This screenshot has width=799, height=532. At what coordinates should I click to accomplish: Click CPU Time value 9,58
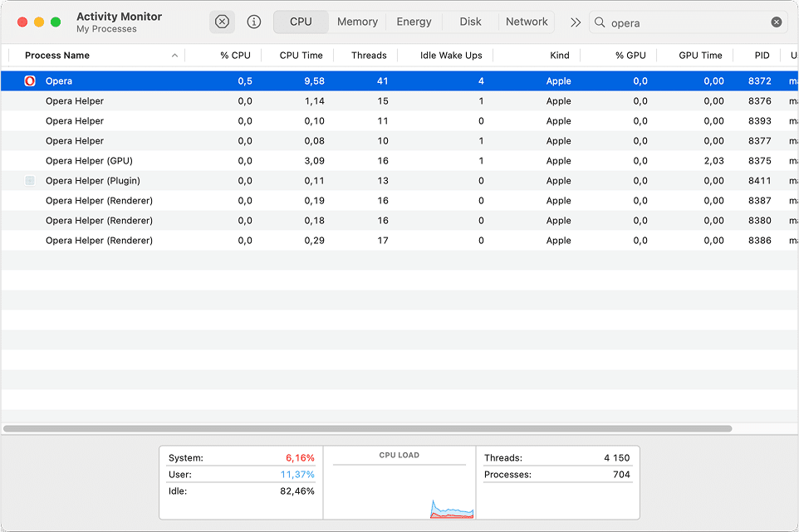[315, 81]
